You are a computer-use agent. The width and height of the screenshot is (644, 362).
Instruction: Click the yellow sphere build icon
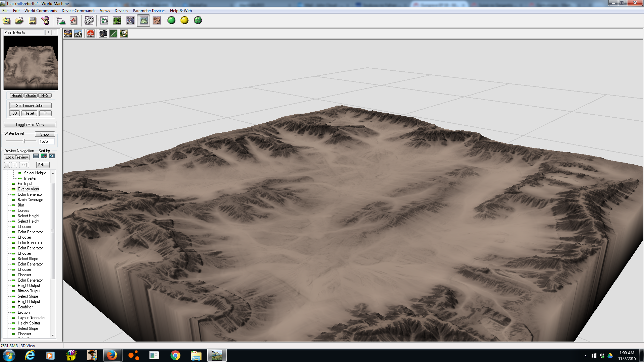pyautogui.click(x=184, y=20)
